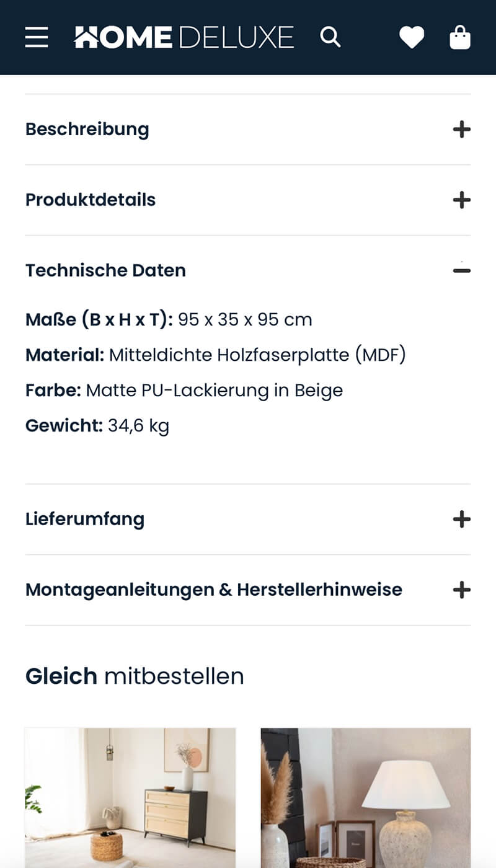Click the Montageanleitungen & Herstellerhinweise title
The width and height of the screenshot is (496, 868).
click(214, 590)
